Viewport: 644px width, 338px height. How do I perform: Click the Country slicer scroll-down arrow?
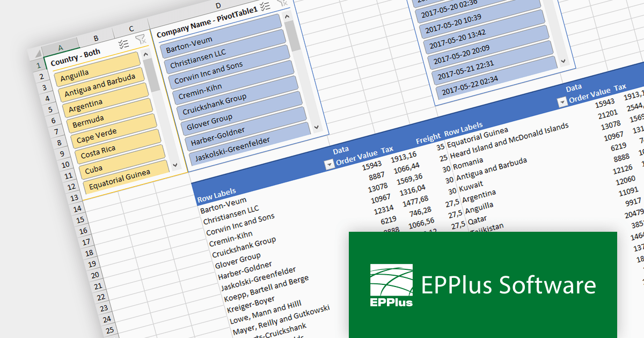174,164
